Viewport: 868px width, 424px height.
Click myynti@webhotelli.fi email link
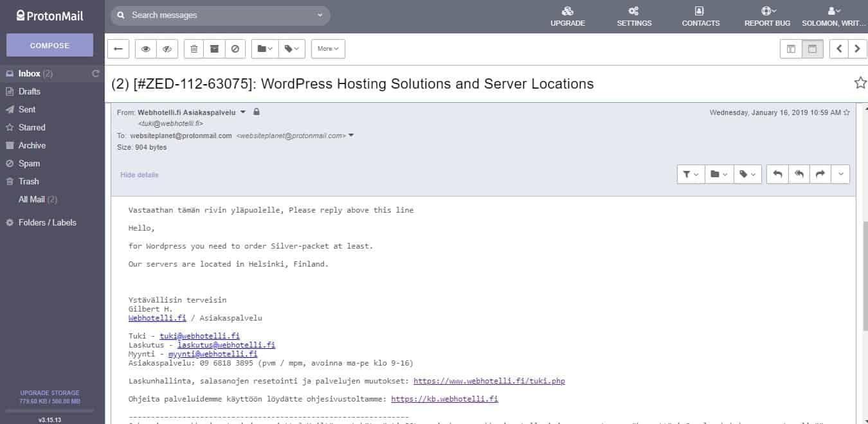[213, 354]
